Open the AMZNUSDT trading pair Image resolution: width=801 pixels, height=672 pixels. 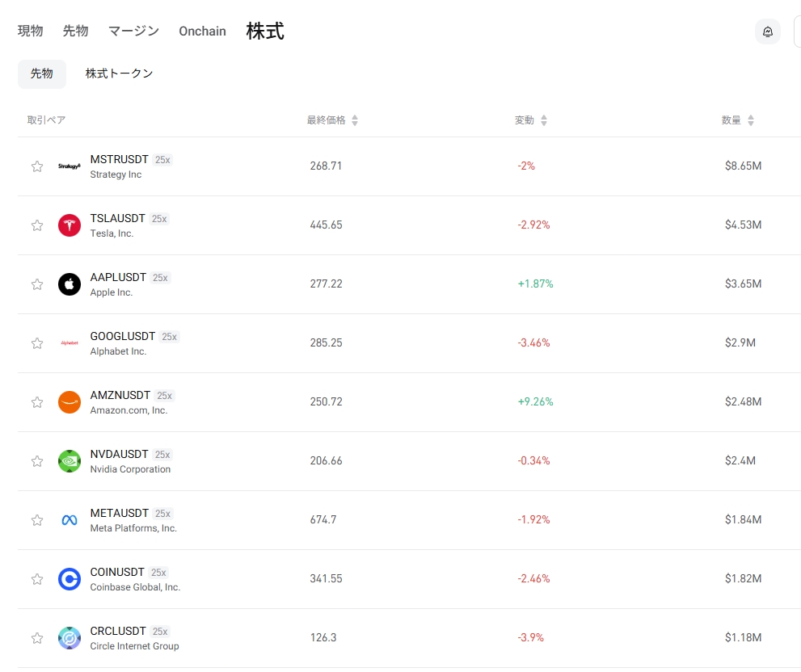[120, 396]
